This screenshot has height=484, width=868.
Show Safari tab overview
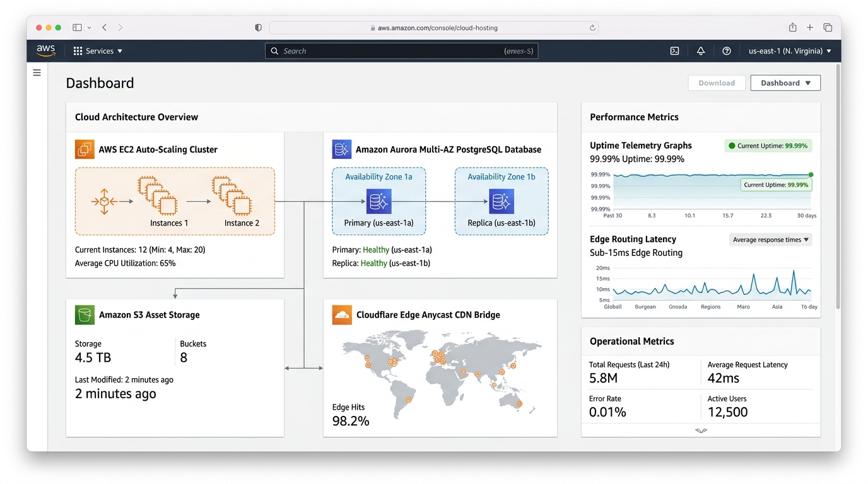tap(828, 28)
